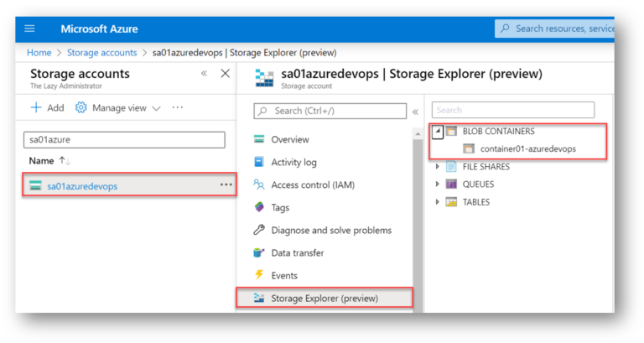Click the Data transfer icon
The height and width of the screenshot is (343, 644).
point(259,252)
